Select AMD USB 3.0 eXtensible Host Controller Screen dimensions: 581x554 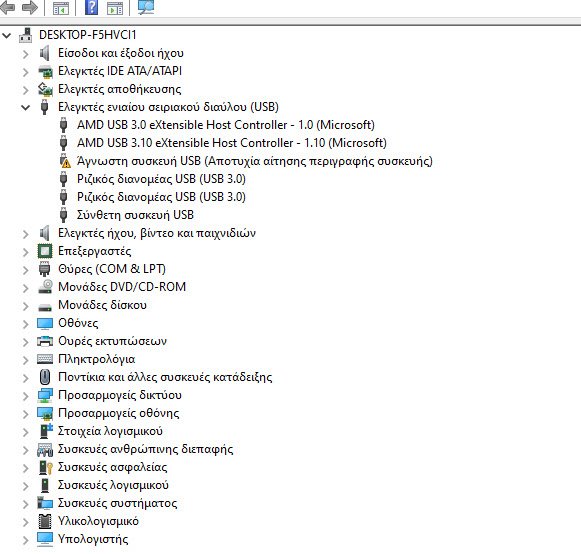[226, 125]
